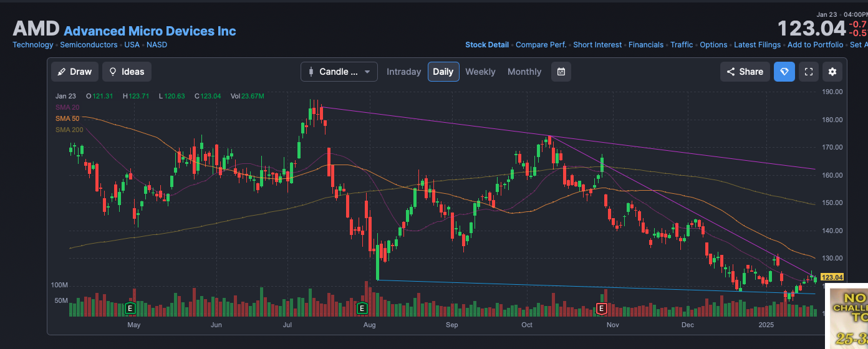Switch to the Weekly timeframe

[480, 72]
